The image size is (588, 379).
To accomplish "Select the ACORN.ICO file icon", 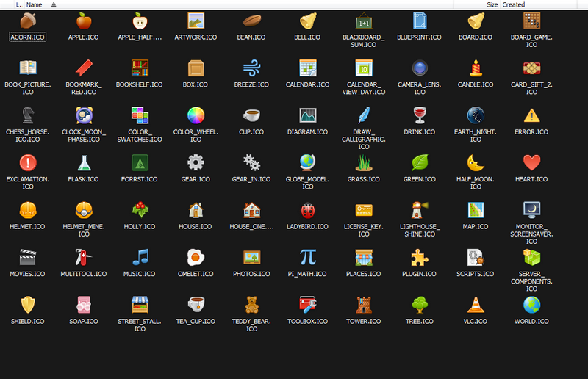I will 27,21.
